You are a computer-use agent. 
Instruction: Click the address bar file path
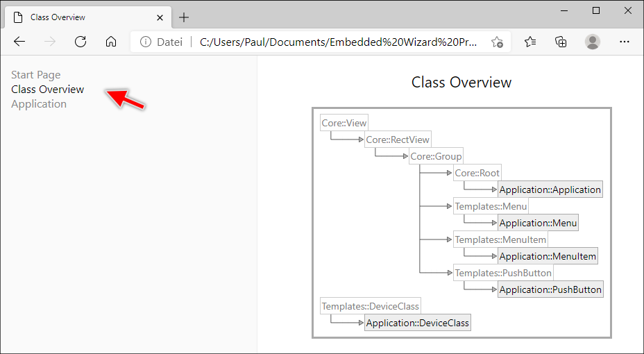pos(338,42)
